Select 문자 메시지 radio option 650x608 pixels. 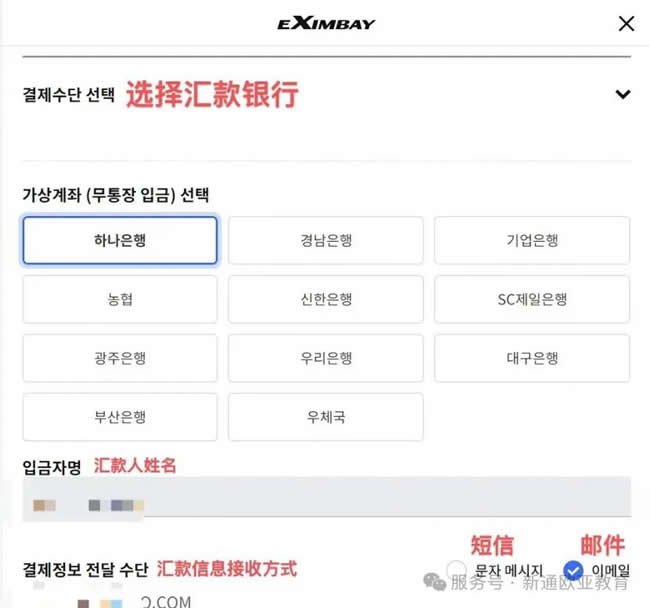456,569
